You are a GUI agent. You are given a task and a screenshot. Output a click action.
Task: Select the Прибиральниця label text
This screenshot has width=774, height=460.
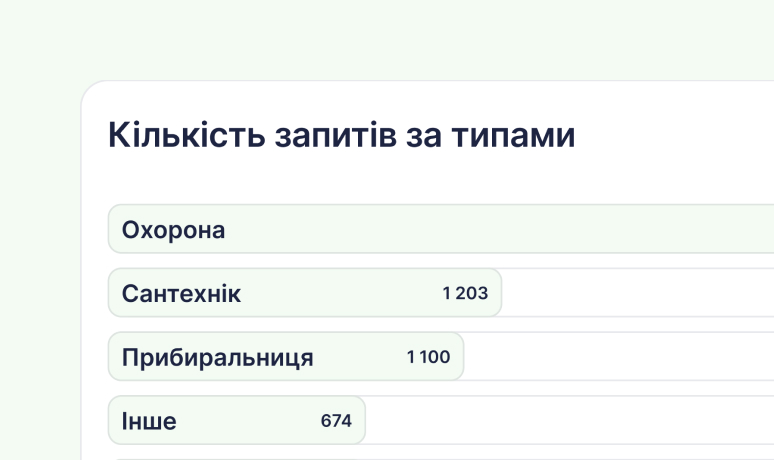tap(217, 358)
